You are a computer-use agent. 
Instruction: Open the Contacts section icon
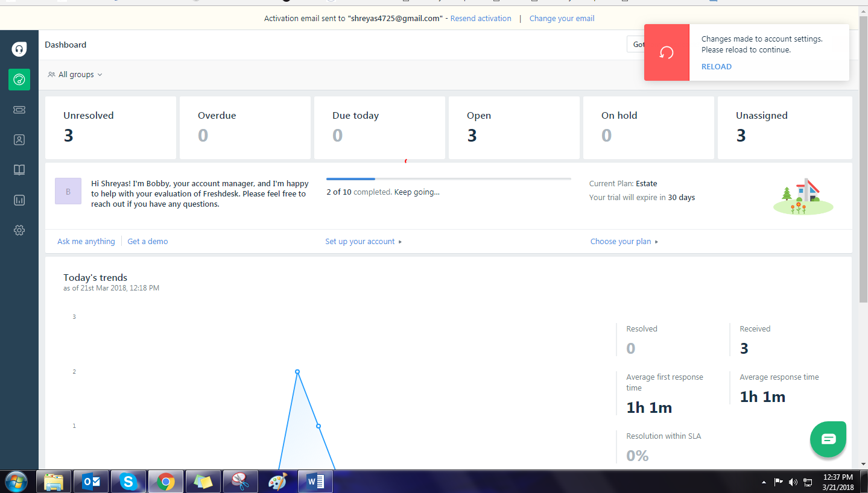(19, 139)
